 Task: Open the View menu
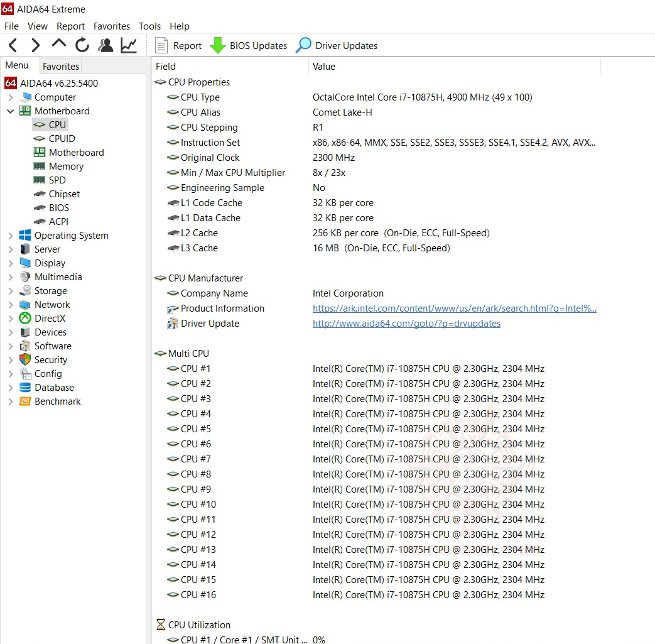pyautogui.click(x=38, y=26)
